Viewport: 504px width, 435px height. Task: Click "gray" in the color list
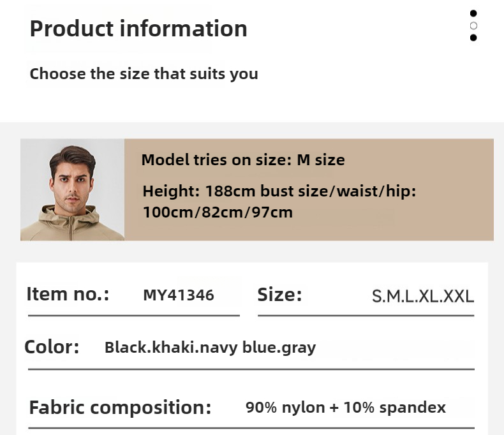(299, 348)
